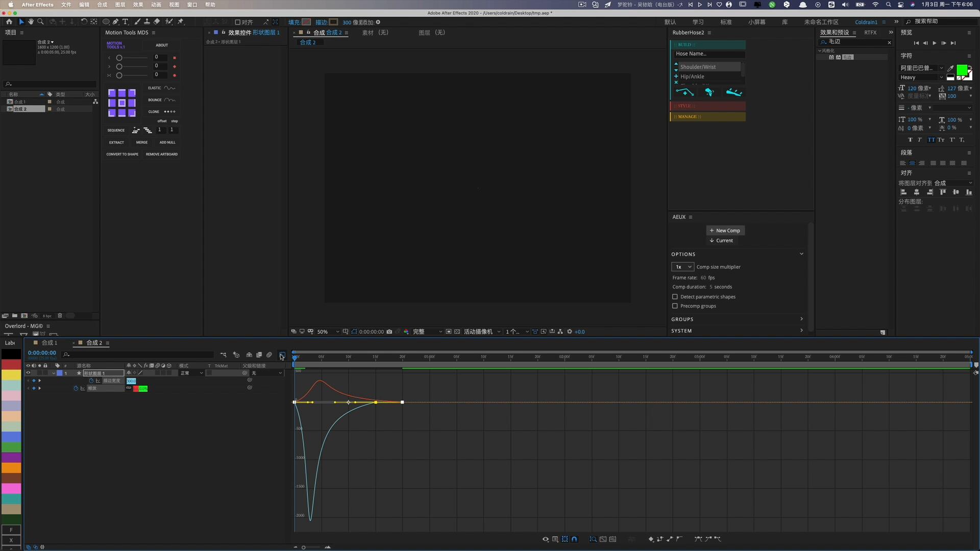Select the Puppet Pin tool
980x551 pixels.
(180, 22)
